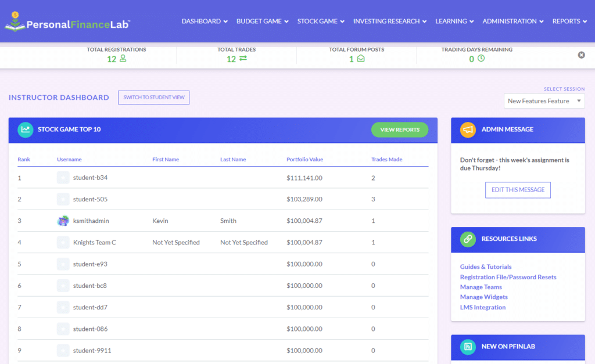Click Knights Team C avatar placeholder
Screen dimensions: 595x364
click(x=63, y=242)
